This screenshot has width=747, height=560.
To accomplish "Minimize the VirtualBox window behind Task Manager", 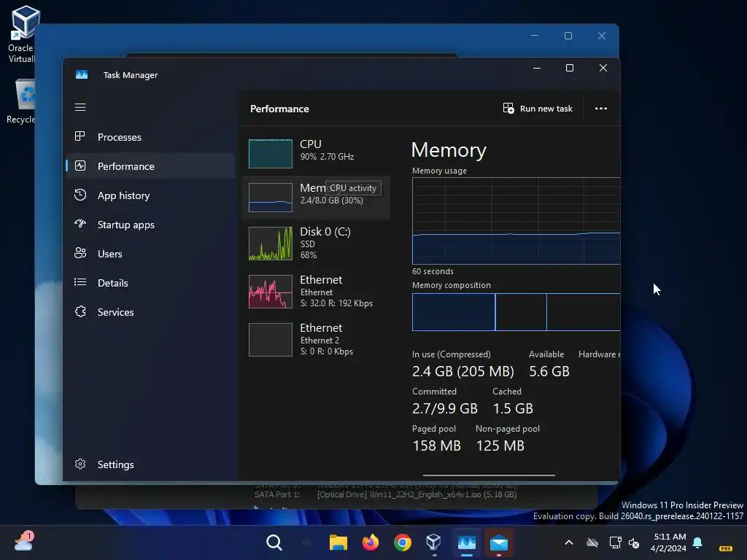I will coord(535,36).
